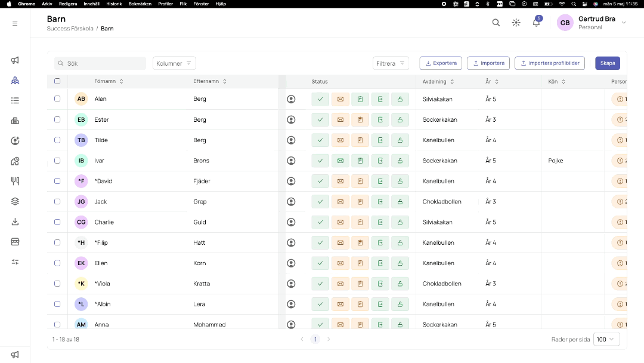Select the children group icon in sidebar

(x=15, y=81)
